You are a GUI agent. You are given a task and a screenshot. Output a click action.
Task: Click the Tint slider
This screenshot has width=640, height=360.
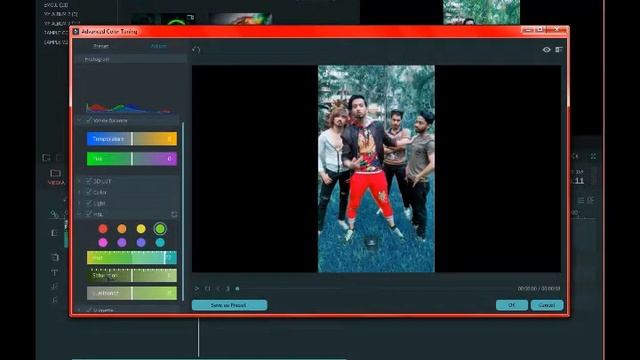pos(132,158)
